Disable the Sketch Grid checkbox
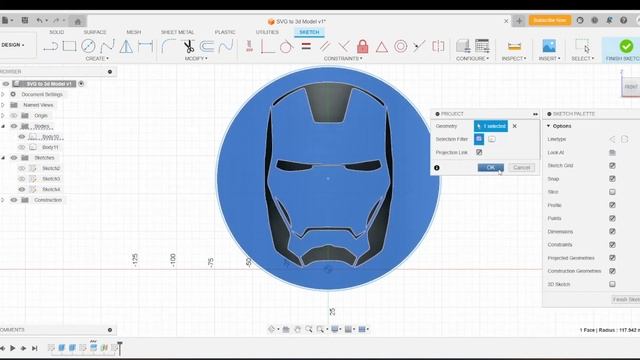The width and height of the screenshot is (640, 360). [x=612, y=165]
